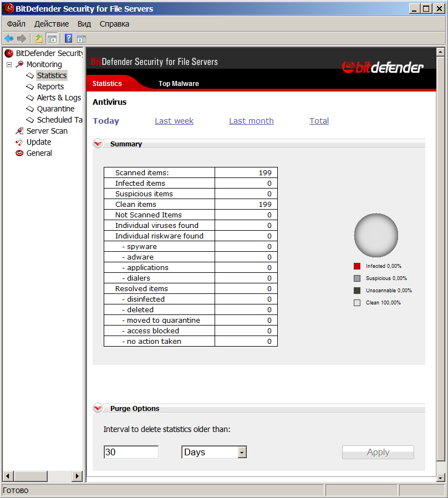Viewport: 448px width, 498px height.
Task: Click the Server Scan icon in tree
Action: coord(20,131)
